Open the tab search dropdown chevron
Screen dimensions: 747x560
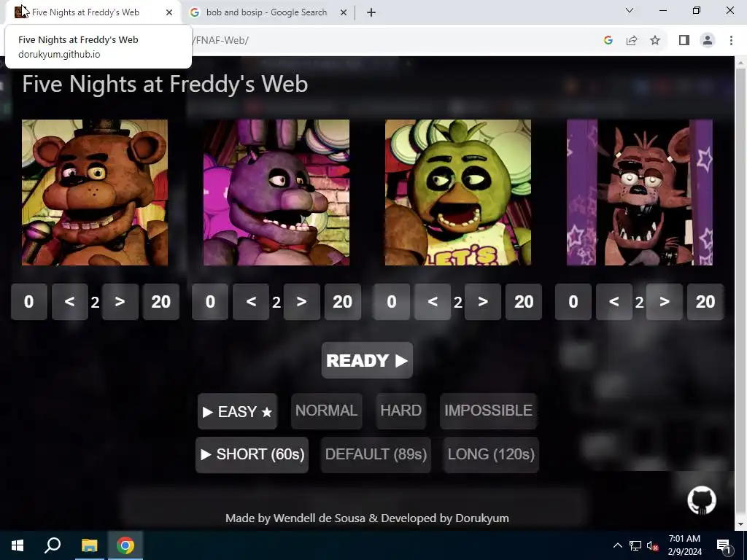pyautogui.click(x=630, y=10)
